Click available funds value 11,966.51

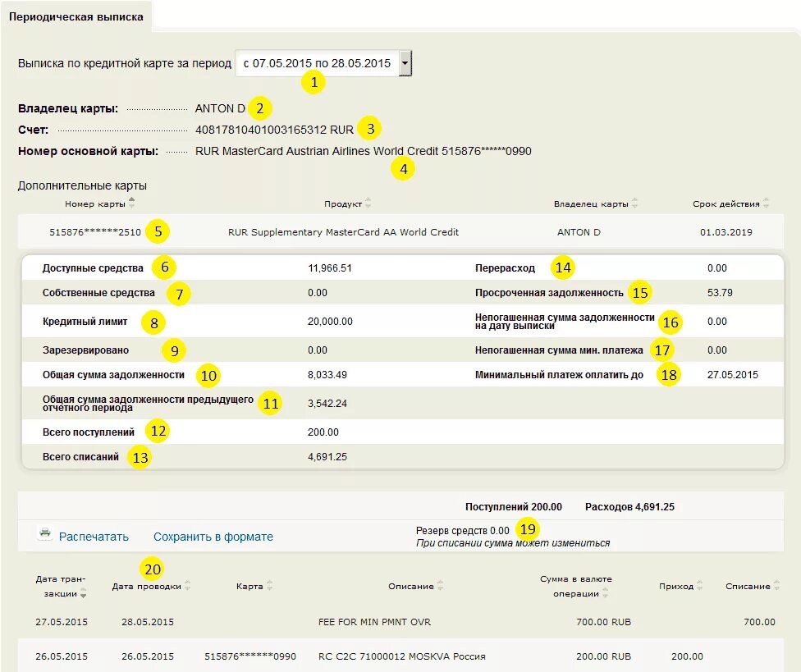coord(329,268)
